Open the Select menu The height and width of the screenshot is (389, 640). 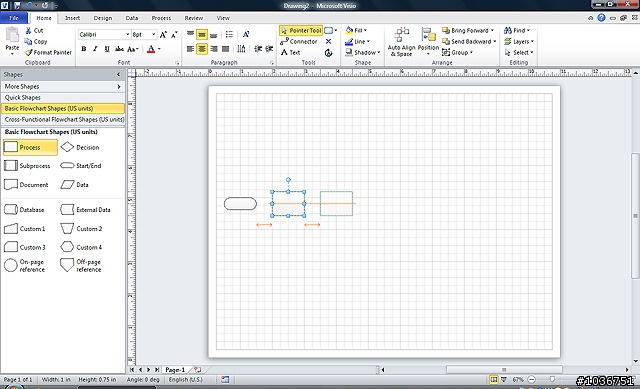pyautogui.click(x=519, y=53)
